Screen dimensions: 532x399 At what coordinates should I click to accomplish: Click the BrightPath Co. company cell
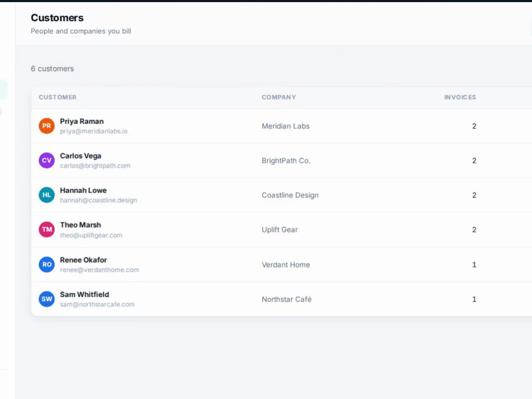(x=286, y=161)
